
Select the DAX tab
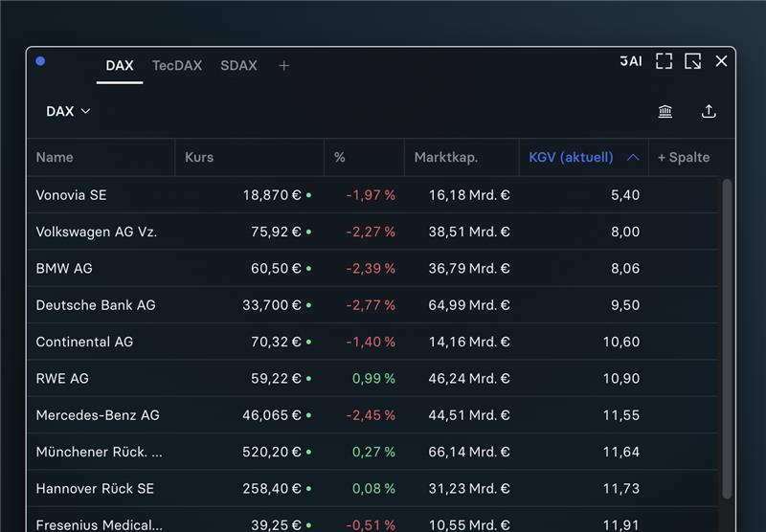tap(120, 65)
